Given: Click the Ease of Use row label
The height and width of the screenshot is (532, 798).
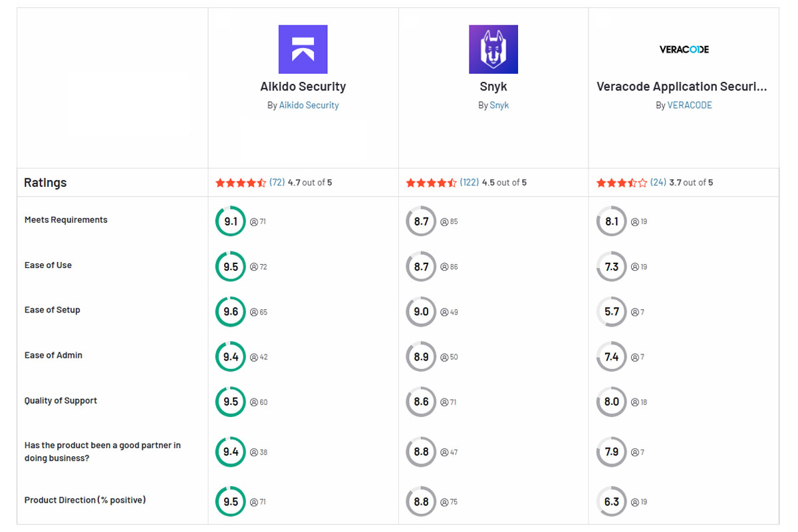Looking at the screenshot, I should 48,265.
